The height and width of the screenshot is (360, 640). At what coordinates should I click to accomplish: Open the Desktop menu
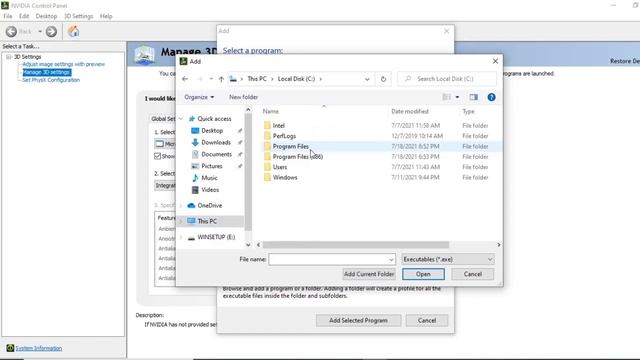coord(46,16)
